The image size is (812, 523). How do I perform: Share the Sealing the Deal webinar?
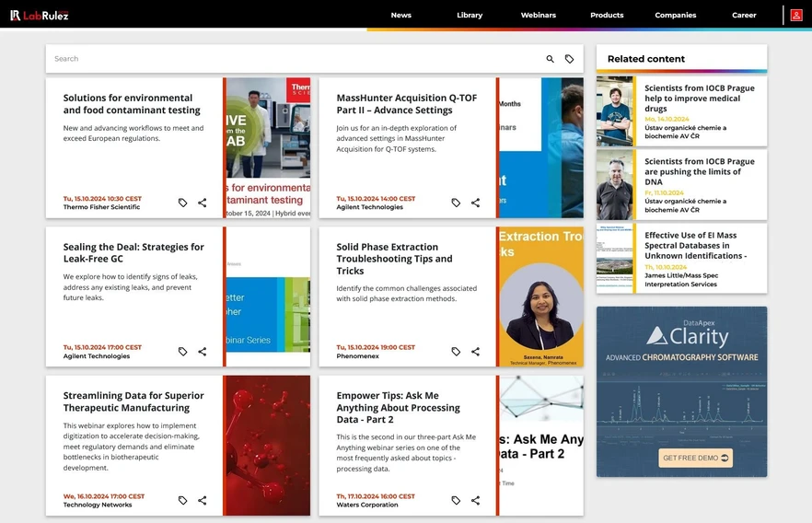pyautogui.click(x=203, y=352)
